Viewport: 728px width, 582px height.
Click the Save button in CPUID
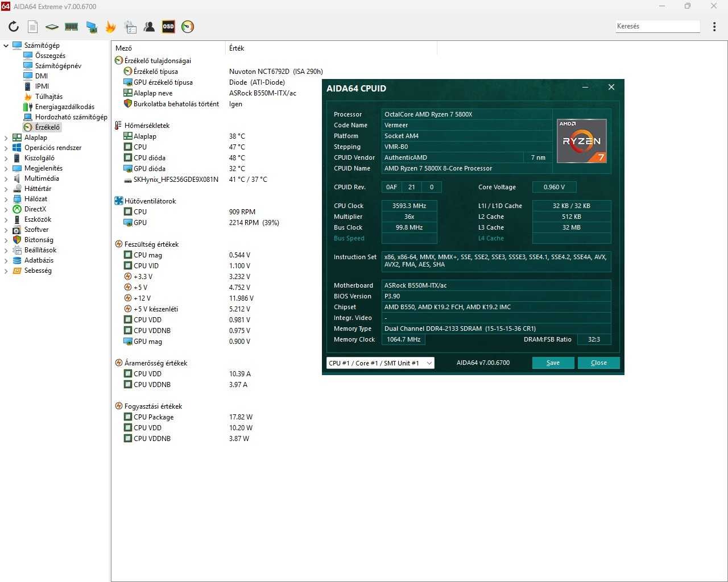pos(553,363)
